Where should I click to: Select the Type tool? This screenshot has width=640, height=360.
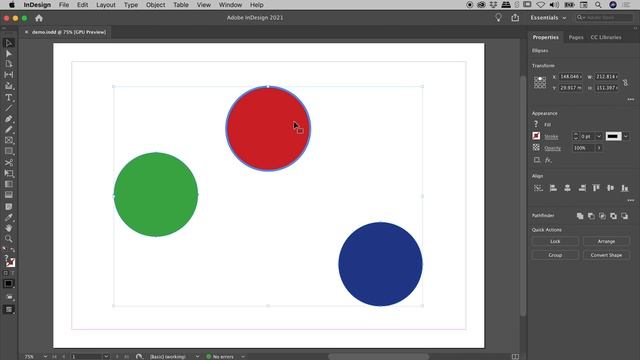[x=9, y=98]
